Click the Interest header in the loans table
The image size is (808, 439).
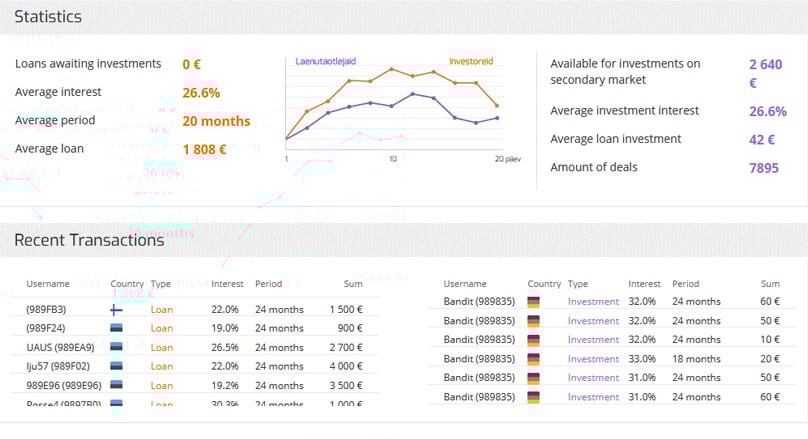(x=227, y=284)
